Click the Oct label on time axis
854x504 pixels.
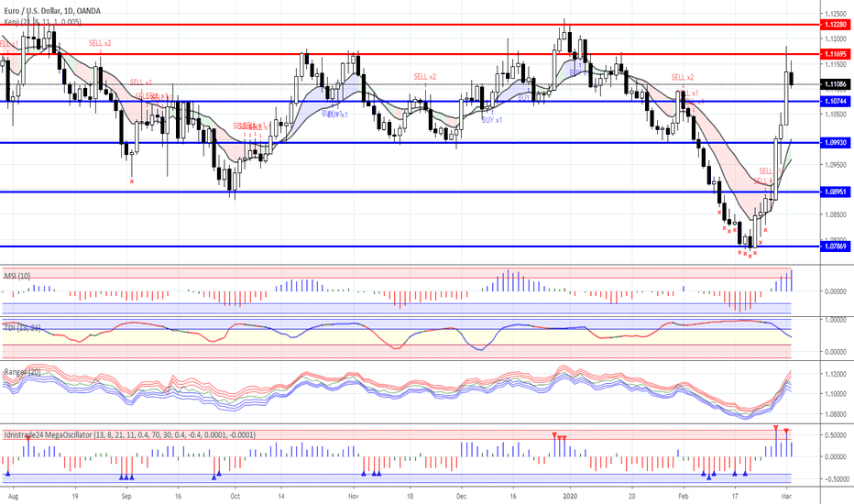point(235,497)
